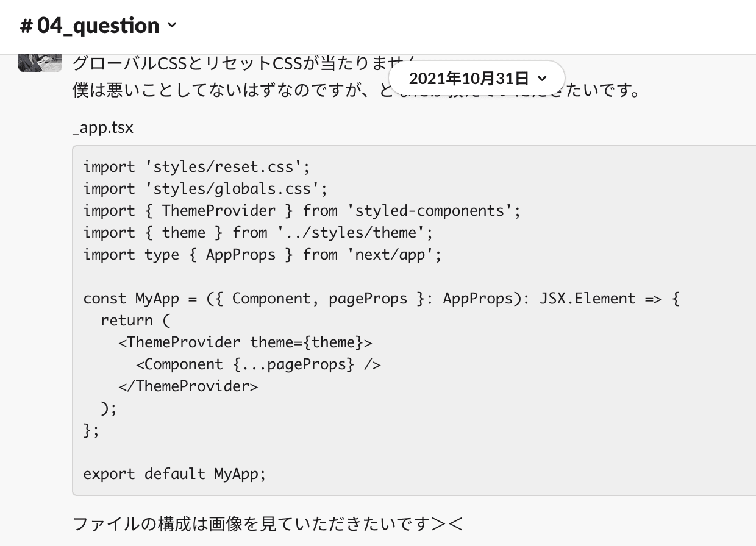Viewport: 756px width, 546px height.
Task: Click the return ( line in code block
Action: (135, 321)
